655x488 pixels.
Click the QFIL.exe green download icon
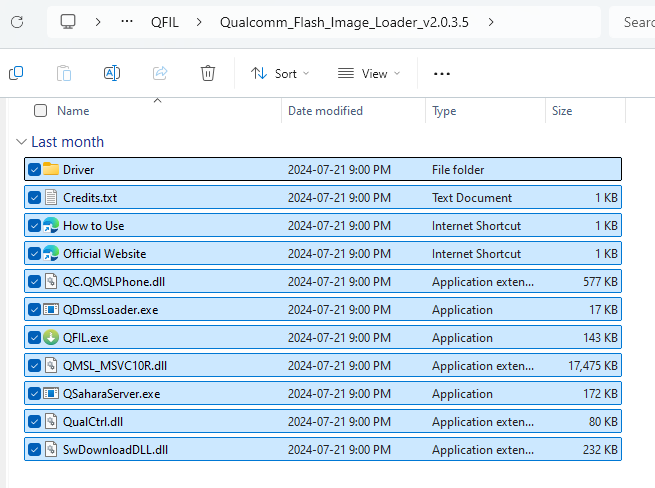tap(51, 337)
